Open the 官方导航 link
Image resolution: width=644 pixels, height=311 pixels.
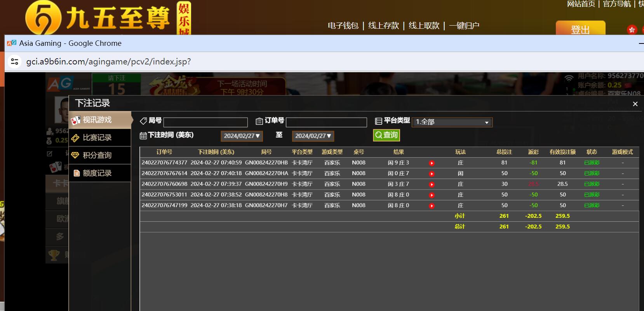tap(617, 4)
